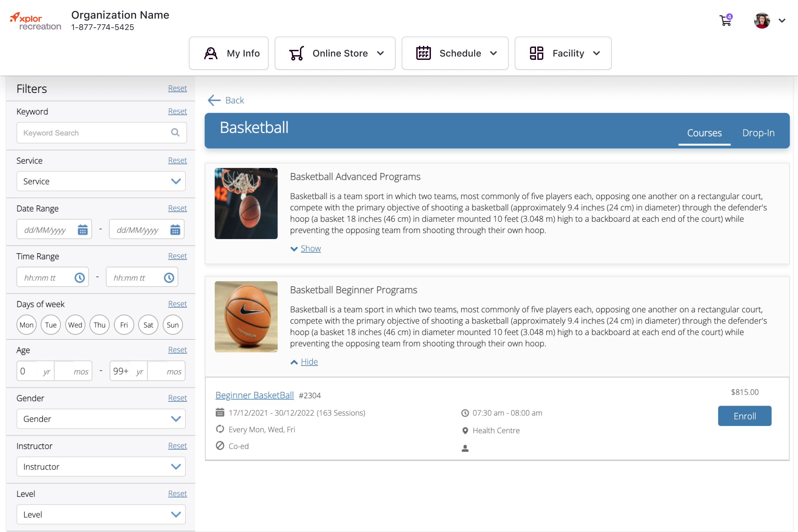Toggle Monday in Days of week
The width and height of the screenshot is (798, 532).
26,325
